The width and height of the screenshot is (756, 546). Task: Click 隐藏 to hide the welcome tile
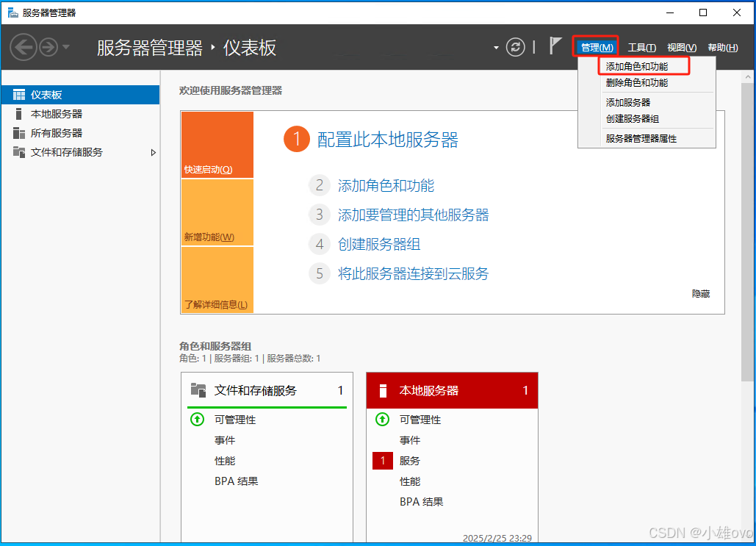click(x=701, y=294)
